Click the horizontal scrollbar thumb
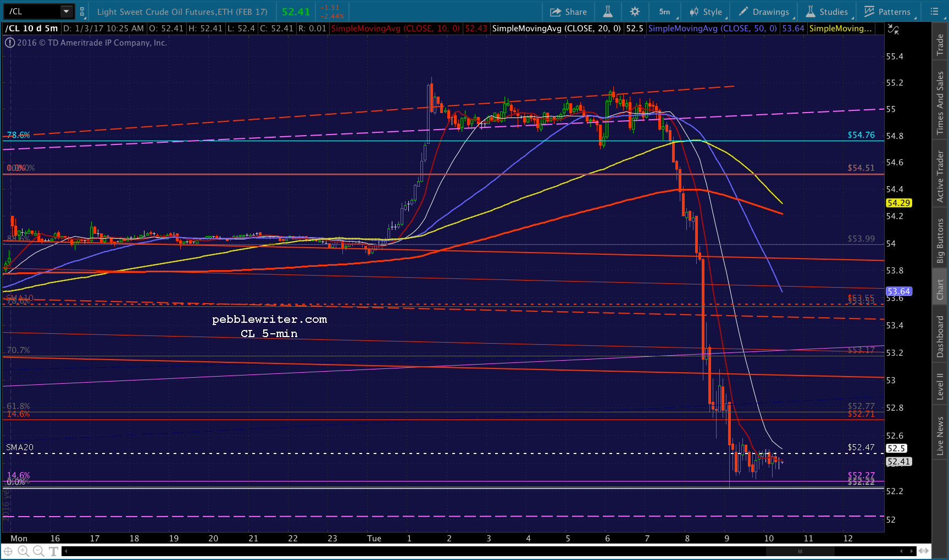 tap(800, 551)
